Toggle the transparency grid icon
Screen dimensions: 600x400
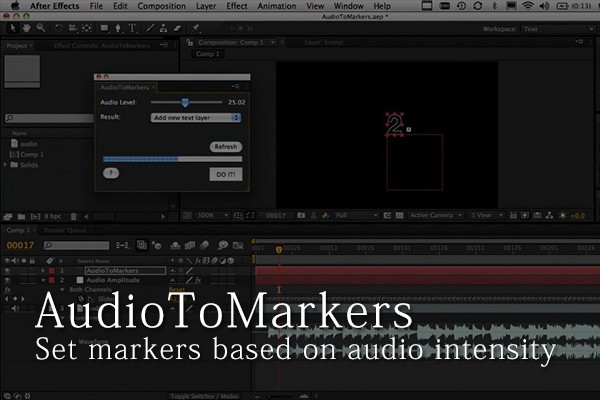click(399, 216)
